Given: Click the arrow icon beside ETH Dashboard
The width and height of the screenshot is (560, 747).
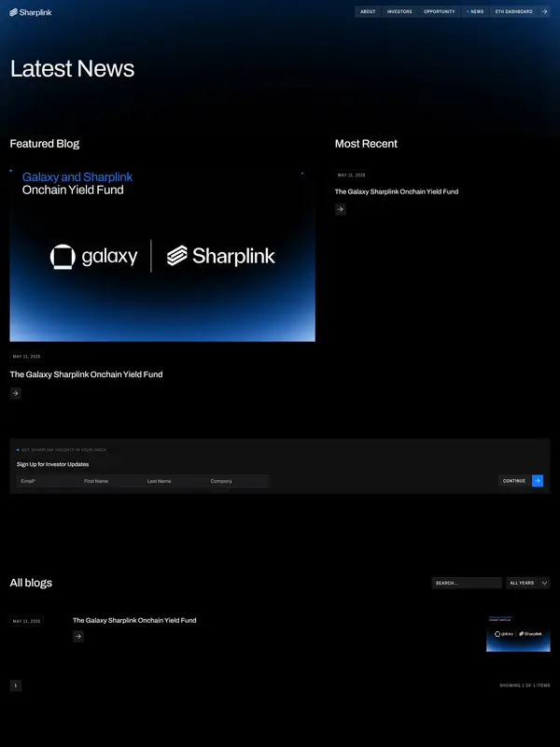Looking at the screenshot, I should click(545, 11).
